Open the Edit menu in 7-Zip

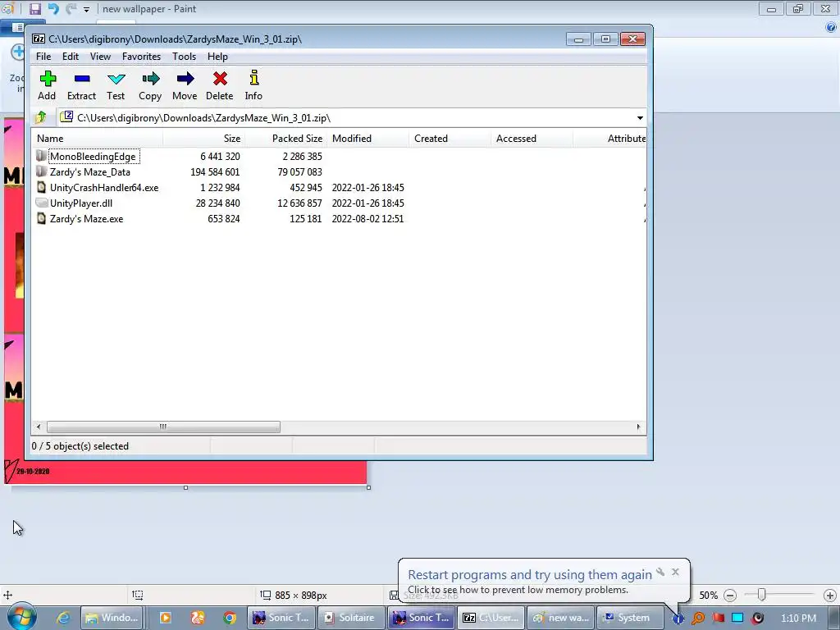[x=71, y=57]
